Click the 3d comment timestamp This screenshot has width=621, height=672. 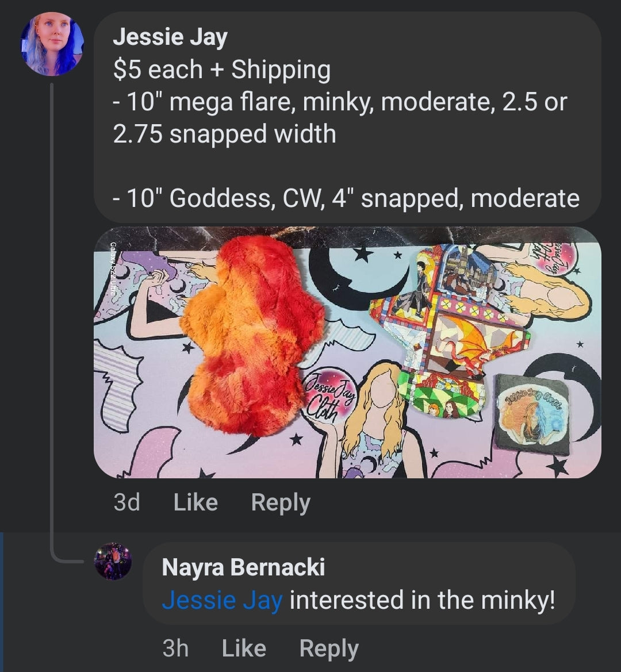click(x=126, y=502)
